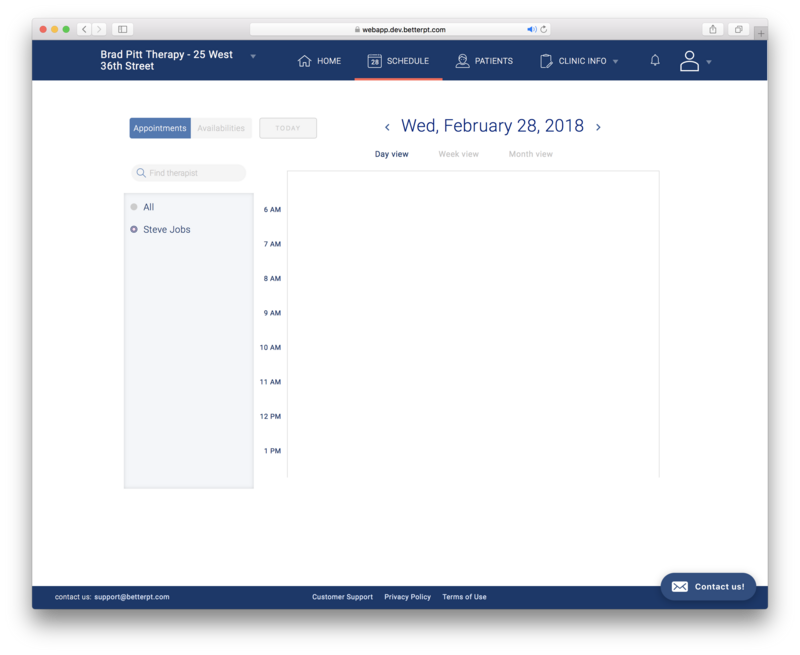The width and height of the screenshot is (800, 655).
Task: Switch to Month view tab
Action: tap(530, 154)
